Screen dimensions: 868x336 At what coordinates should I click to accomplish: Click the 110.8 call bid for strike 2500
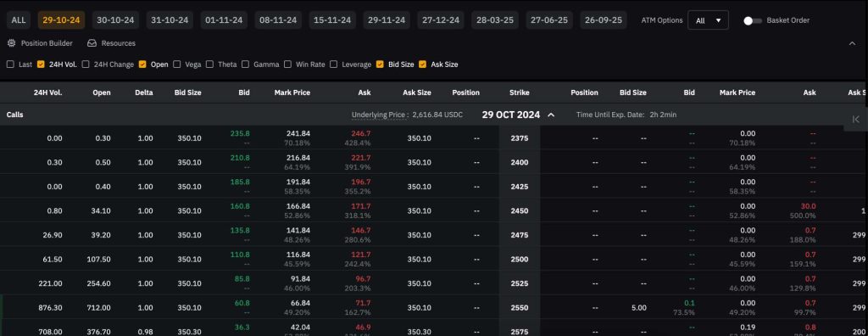240,255
